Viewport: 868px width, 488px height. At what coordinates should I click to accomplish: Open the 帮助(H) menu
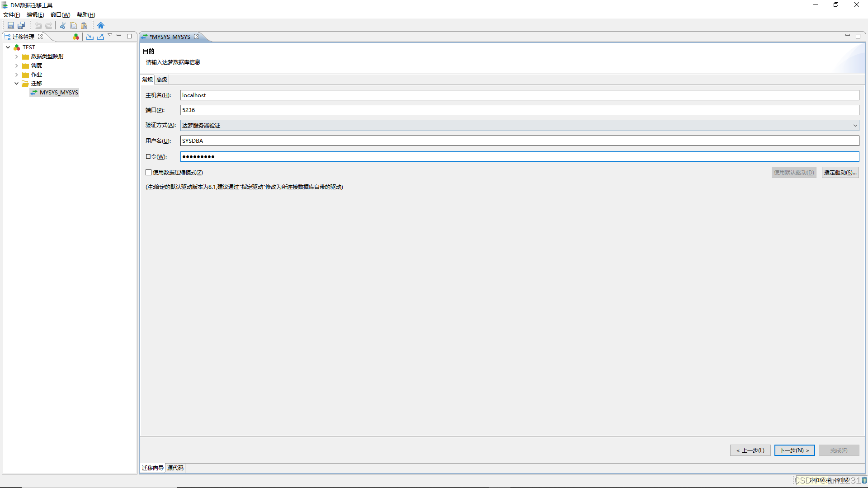[x=86, y=15]
